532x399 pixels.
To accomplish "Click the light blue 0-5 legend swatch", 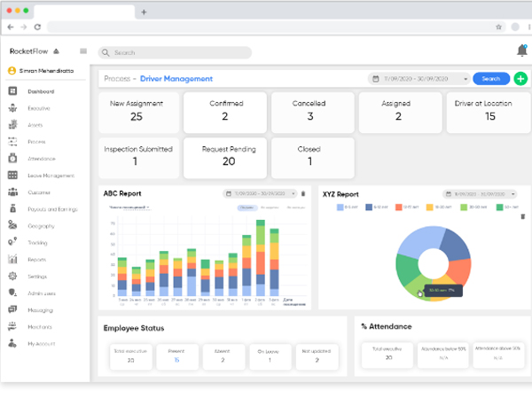I will click(x=340, y=207).
